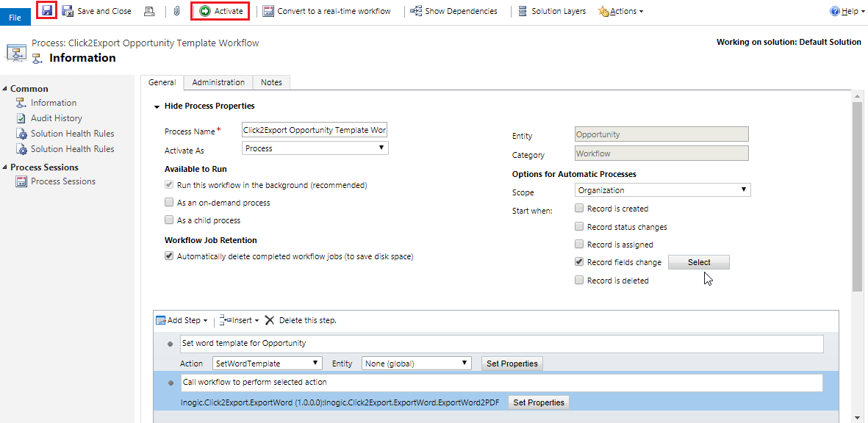Image resolution: width=868 pixels, height=423 pixels.
Task: Open the Notes tab
Action: click(271, 82)
